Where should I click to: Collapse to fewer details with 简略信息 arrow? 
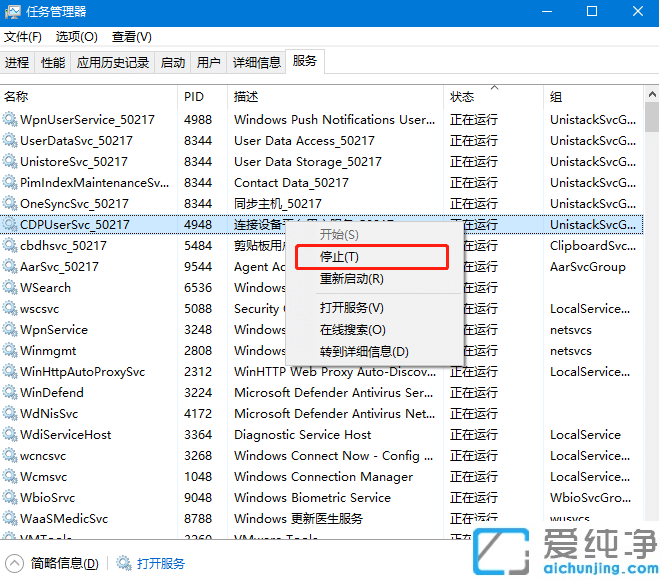click(x=14, y=563)
